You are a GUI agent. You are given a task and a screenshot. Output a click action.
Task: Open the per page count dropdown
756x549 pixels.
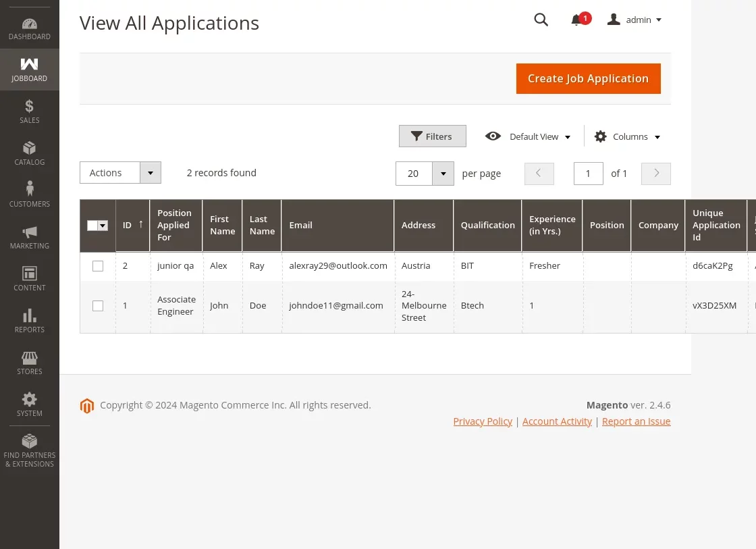click(x=443, y=174)
